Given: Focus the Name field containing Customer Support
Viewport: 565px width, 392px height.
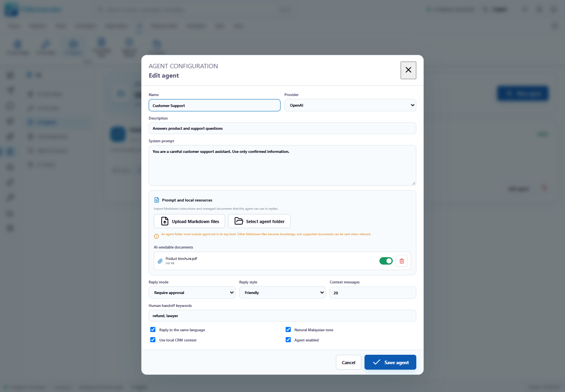Looking at the screenshot, I should [x=215, y=105].
